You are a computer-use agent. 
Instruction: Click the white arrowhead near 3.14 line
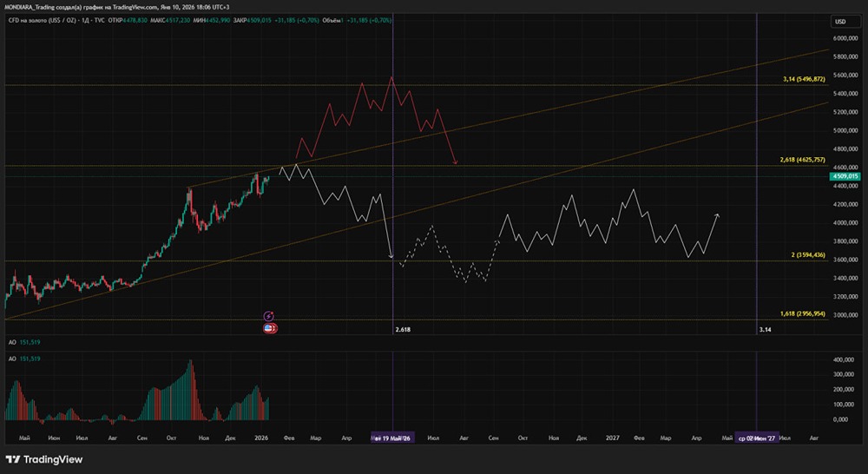(716, 214)
